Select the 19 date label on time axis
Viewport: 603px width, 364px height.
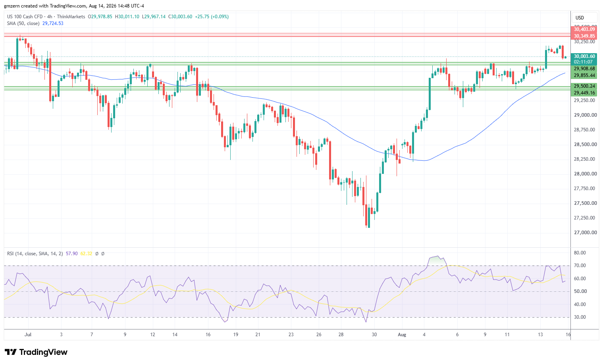[236, 335]
